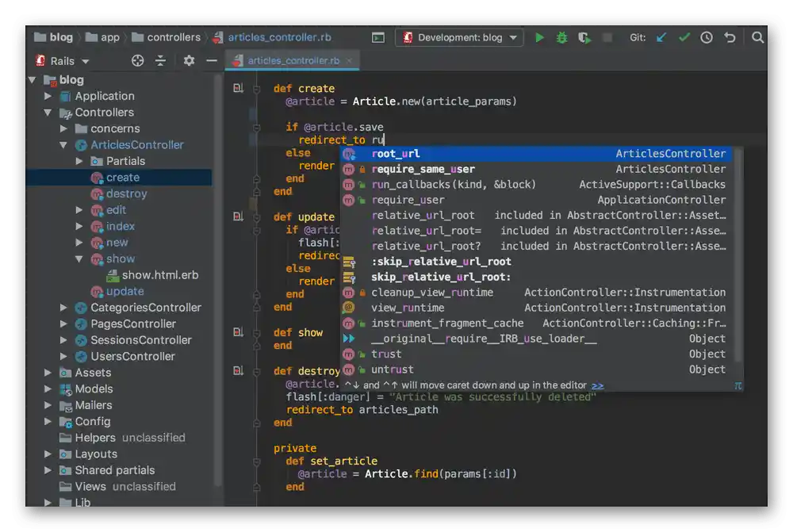Select SessionsController in the tree

click(140, 340)
